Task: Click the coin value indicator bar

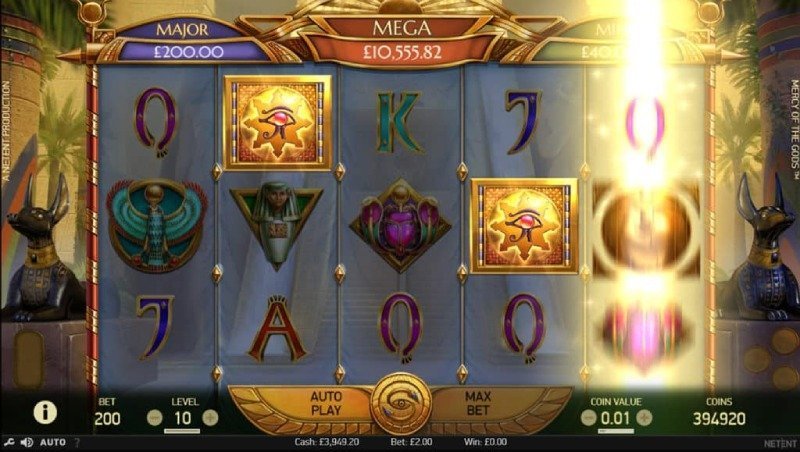Action: pyautogui.click(x=616, y=431)
